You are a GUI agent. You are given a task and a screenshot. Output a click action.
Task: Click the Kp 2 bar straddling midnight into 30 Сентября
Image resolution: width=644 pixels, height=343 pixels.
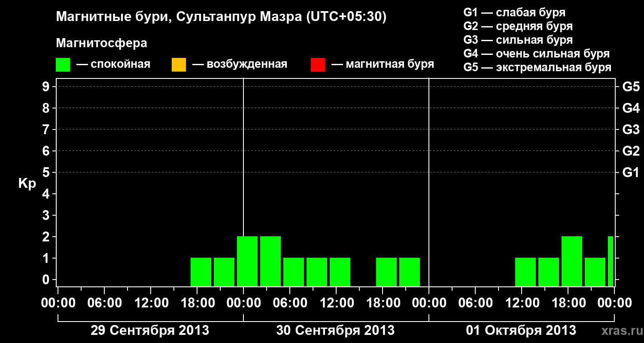pos(247,261)
